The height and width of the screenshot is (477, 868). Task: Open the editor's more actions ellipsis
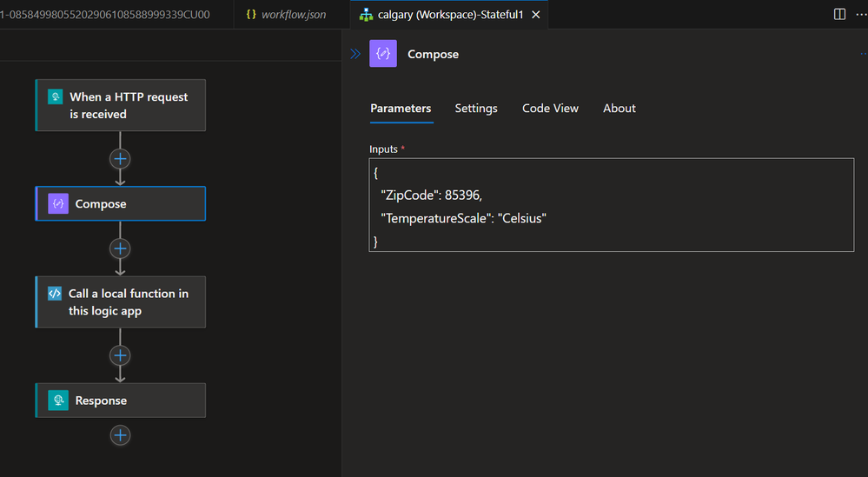(861, 15)
